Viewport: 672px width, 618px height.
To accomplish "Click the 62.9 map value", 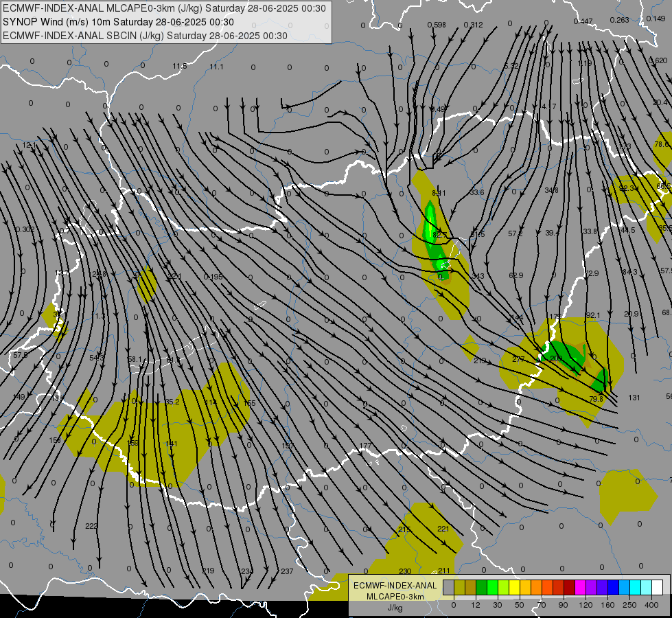I will pyautogui.click(x=516, y=275).
